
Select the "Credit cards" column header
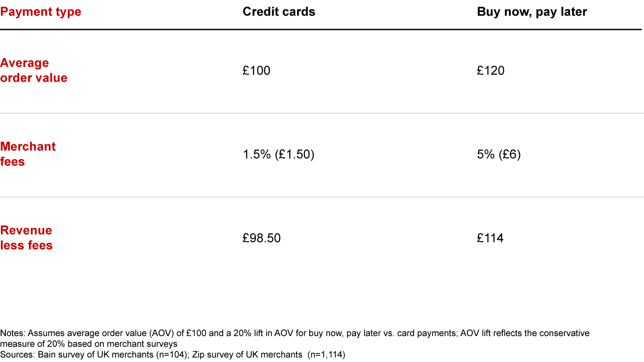click(x=279, y=12)
